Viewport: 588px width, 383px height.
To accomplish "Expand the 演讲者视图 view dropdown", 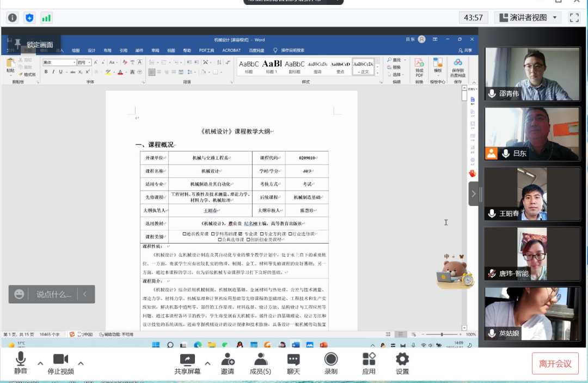I will (555, 17).
